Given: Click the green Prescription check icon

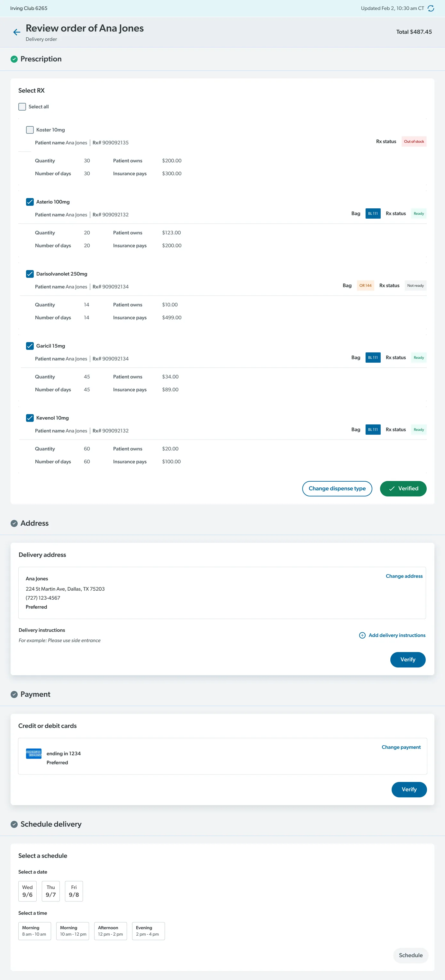Looking at the screenshot, I should point(14,59).
